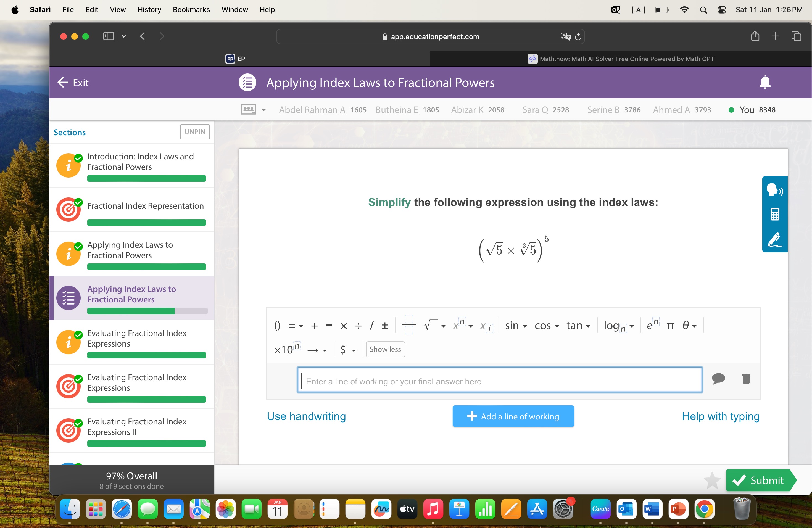This screenshot has height=528, width=812.
Task: Click the Safari share icon
Action: point(755,36)
